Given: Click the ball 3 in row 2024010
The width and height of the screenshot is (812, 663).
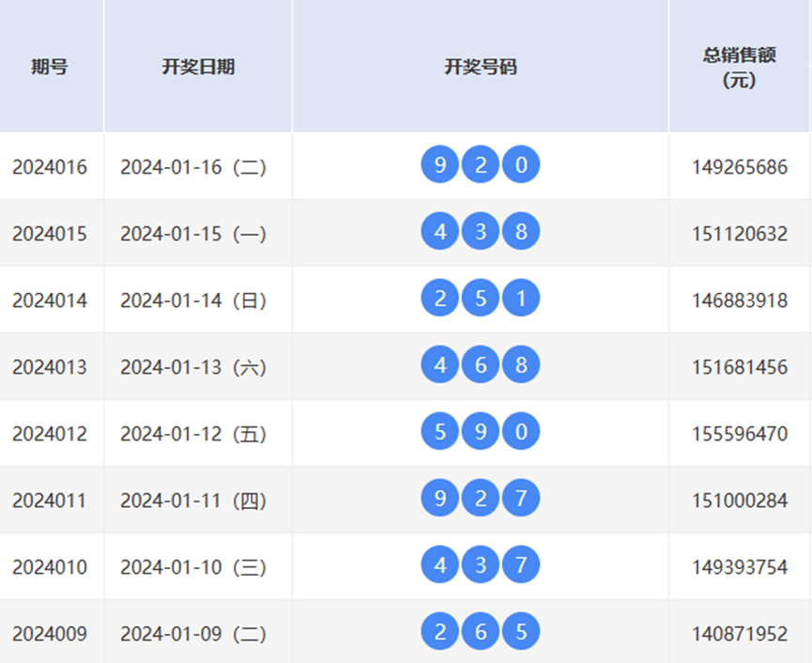Looking at the screenshot, I should coord(481,567).
